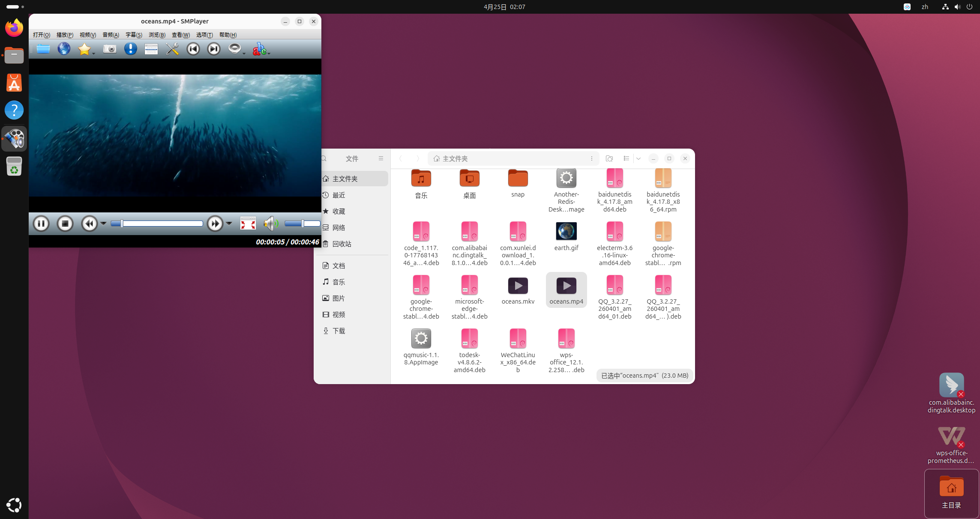
Task: Mute audio using the speaker icon
Action: pyautogui.click(x=270, y=223)
